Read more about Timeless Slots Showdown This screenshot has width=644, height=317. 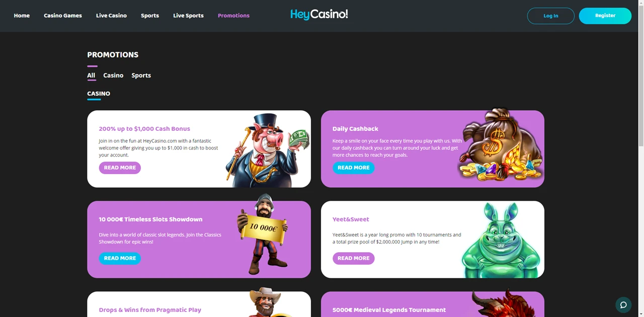point(120,258)
